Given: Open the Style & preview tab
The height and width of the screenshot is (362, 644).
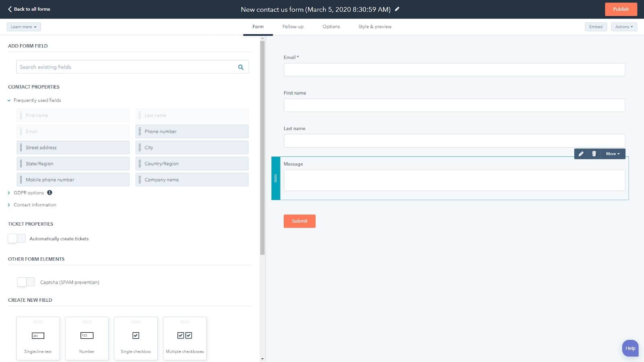Looking at the screenshot, I should pyautogui.click(x=375, y=27).
